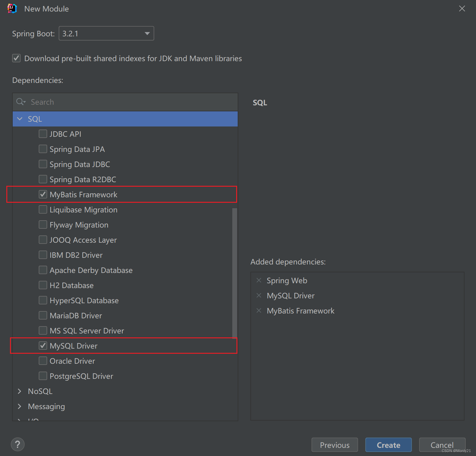Image resolution: width=476 pixels, height=456 pixels.
Task: Select the NoSQL tree label
Action: click(40, 391)
